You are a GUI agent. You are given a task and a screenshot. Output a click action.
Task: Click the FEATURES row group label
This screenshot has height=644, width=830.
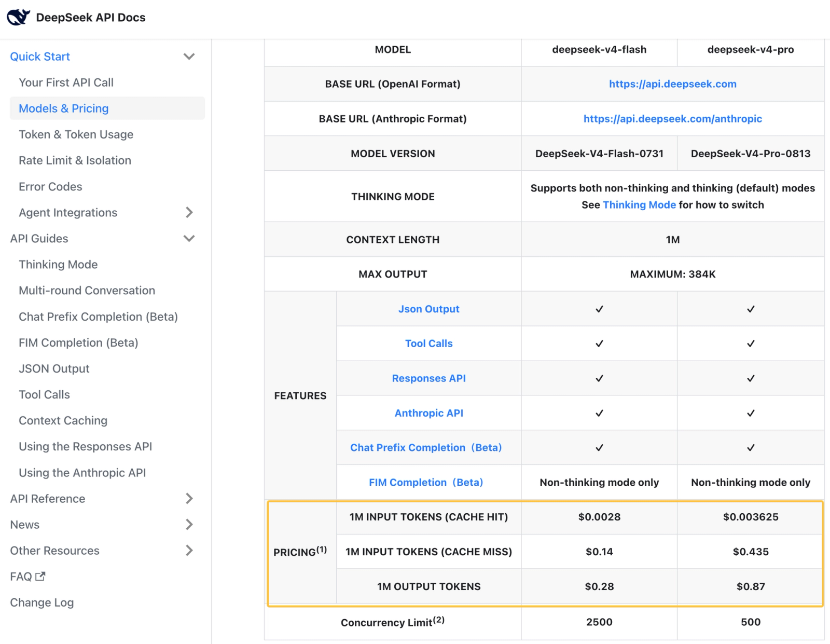[x=300, y=395]
